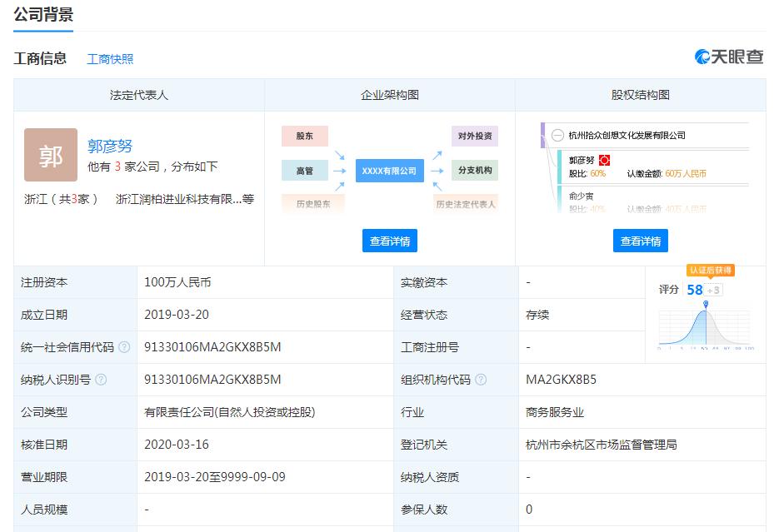Viewport: 779px width, 532px height.
Task: Select the 工商信息 tab
Action: (40, 58)
